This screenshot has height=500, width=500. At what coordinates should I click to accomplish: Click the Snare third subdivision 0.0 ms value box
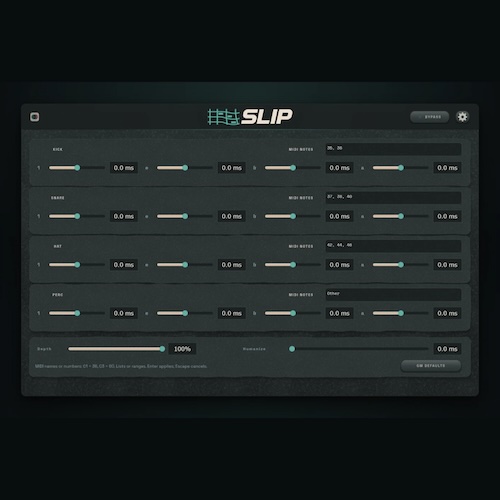(x=340, y=216)
